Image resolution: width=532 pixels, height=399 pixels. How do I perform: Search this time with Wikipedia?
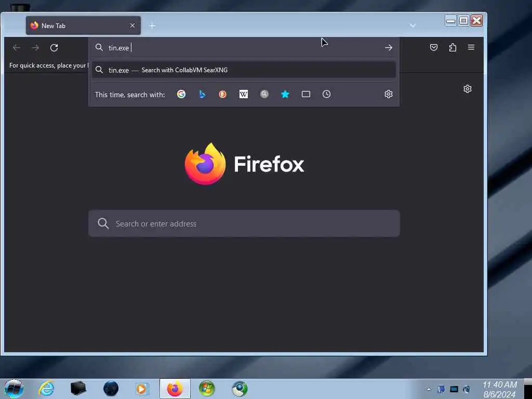click(244, 94)
